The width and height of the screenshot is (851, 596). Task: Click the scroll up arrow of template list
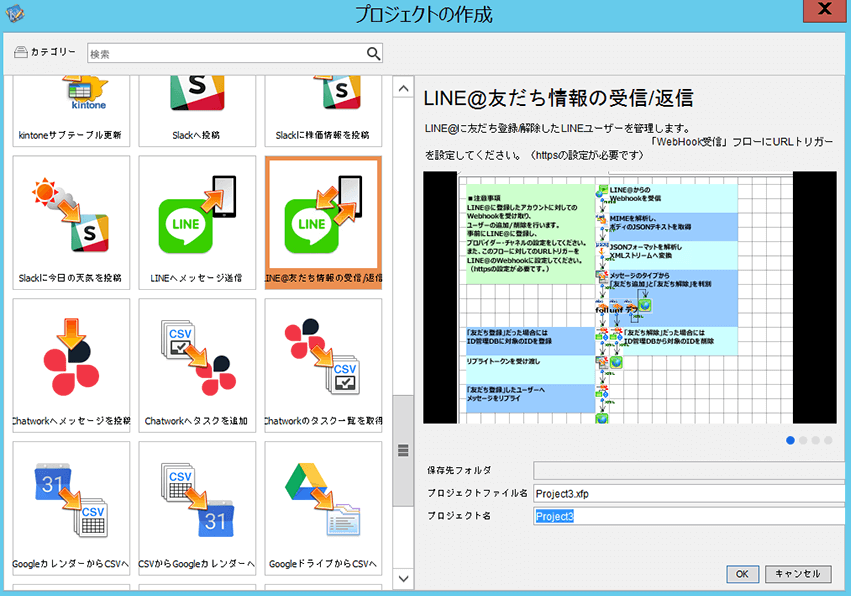coord(403,88)
